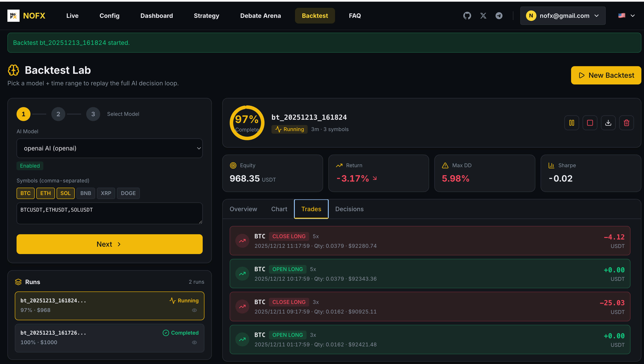Pause the running backtest
644x364 pixels.
point(572,123)
